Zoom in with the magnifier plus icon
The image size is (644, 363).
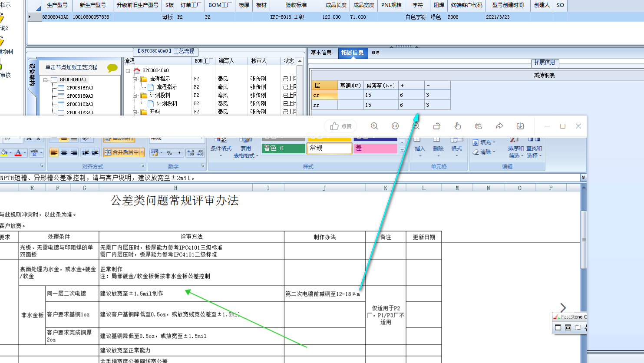[374, 126]
